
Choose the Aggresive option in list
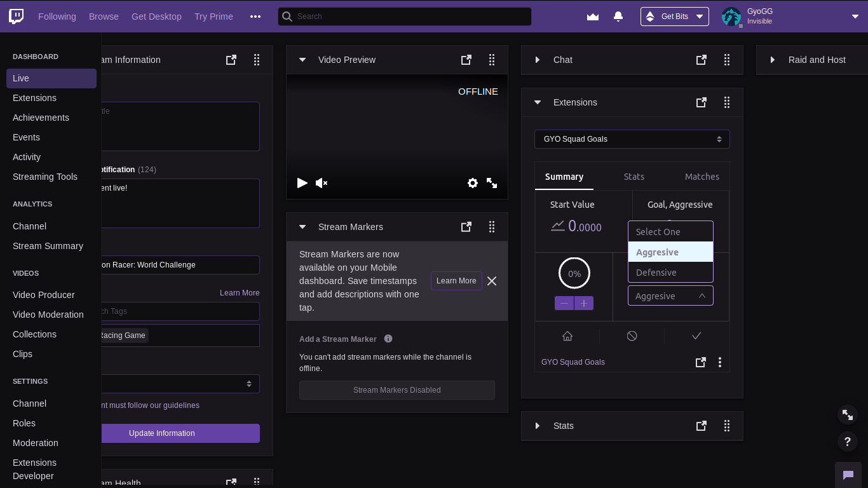pyautogui.click(x=670, y=252)
